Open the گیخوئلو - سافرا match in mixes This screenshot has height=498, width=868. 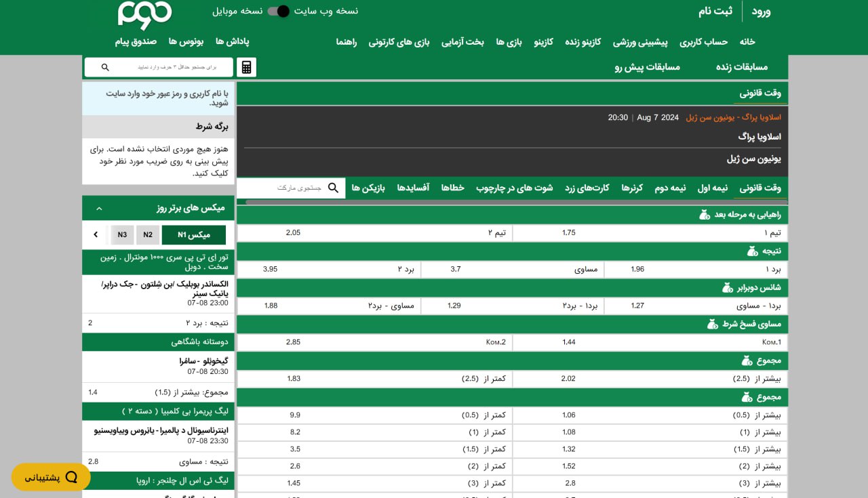click(203, 361)
